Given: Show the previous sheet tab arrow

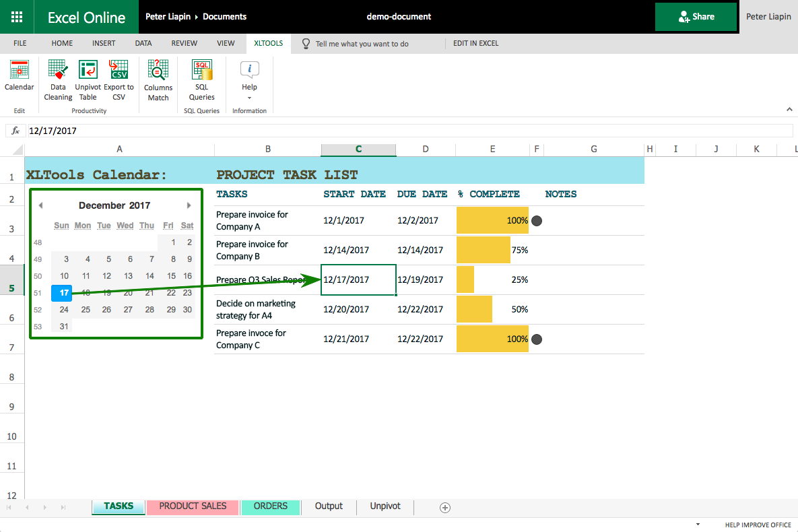Looking at the screenshot, I should [27, 507].
